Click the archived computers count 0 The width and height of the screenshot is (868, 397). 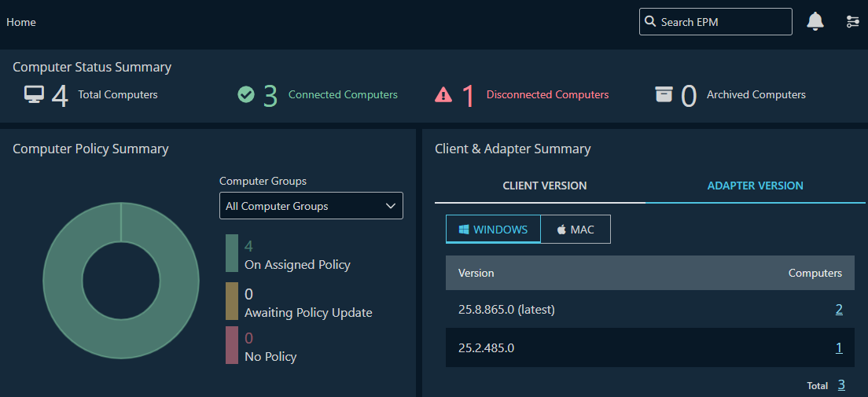tap(689, 96)
